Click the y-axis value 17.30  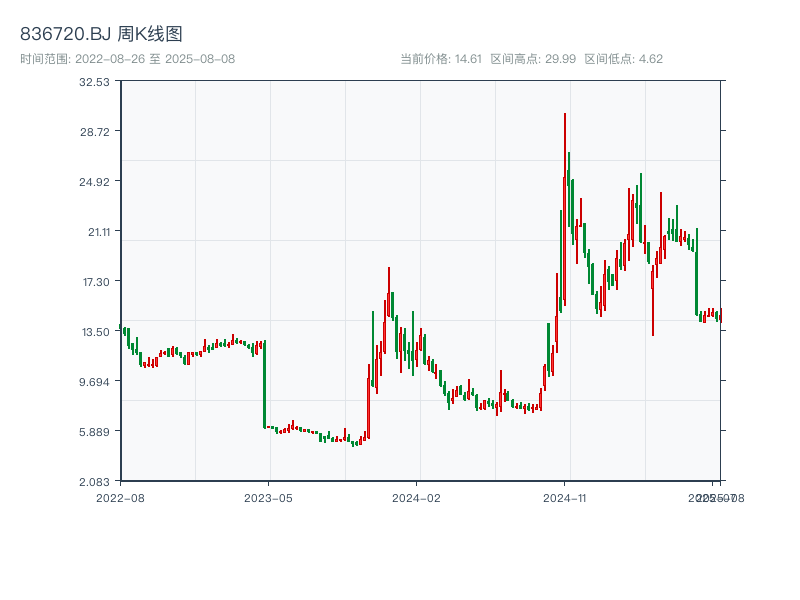click(x=96, y=282)
